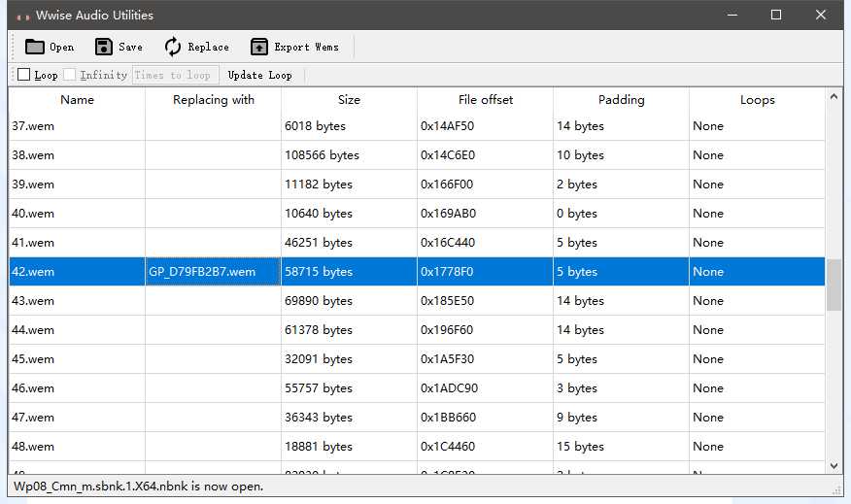The image size is (851, 504).
Task: Click the scrollbar up arrow
Action: pyautogui.click(x=834, y=96)
